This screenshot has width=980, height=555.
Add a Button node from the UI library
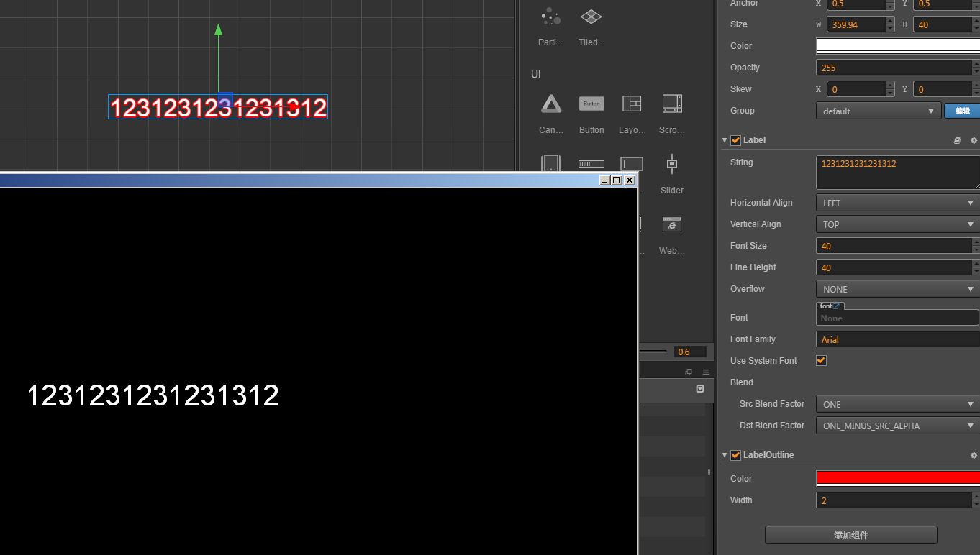(x=591, y=104)
